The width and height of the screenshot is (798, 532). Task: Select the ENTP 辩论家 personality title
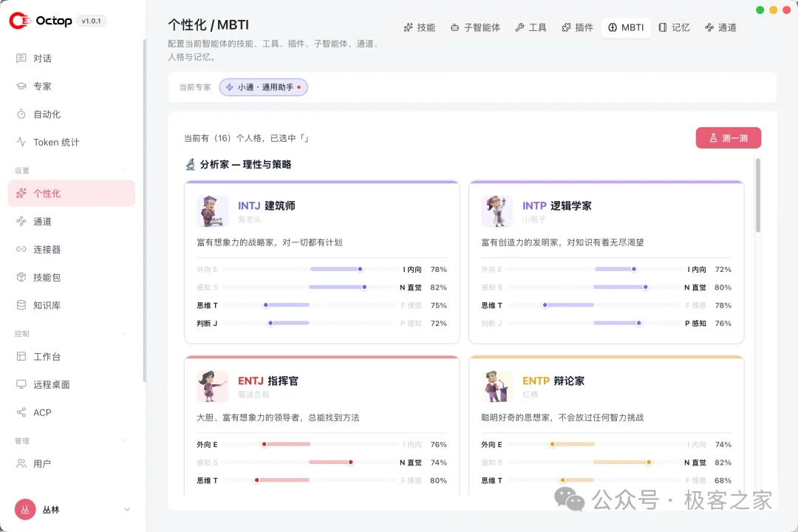(x=553, y=381)
